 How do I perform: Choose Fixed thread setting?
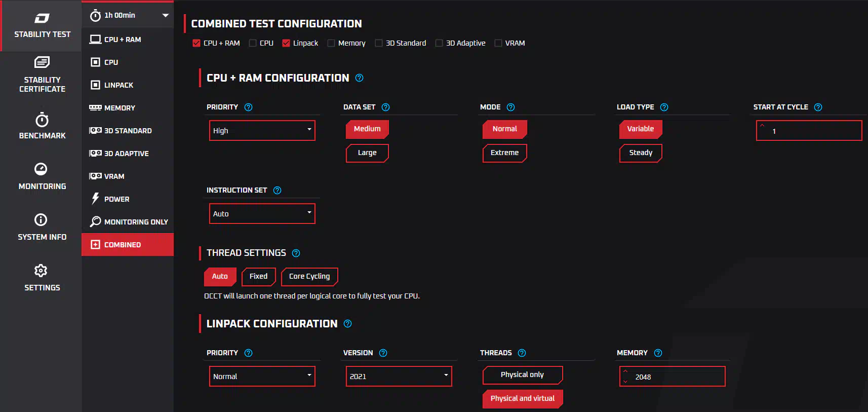click(x=258, y=277)
